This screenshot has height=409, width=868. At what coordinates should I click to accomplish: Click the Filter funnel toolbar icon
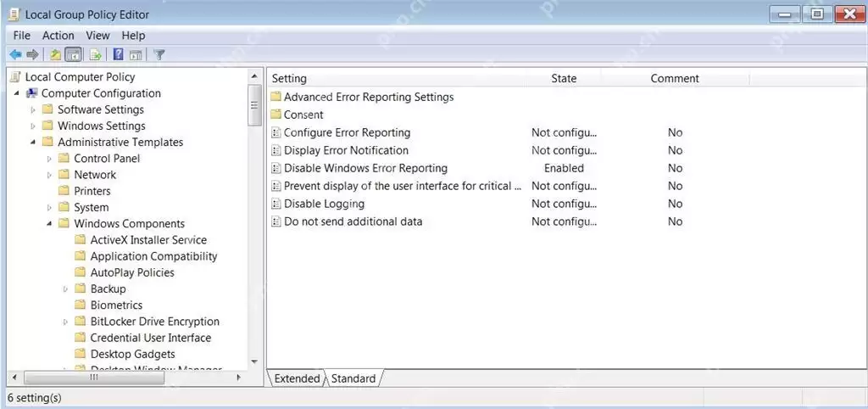click(x=159, y=54)
